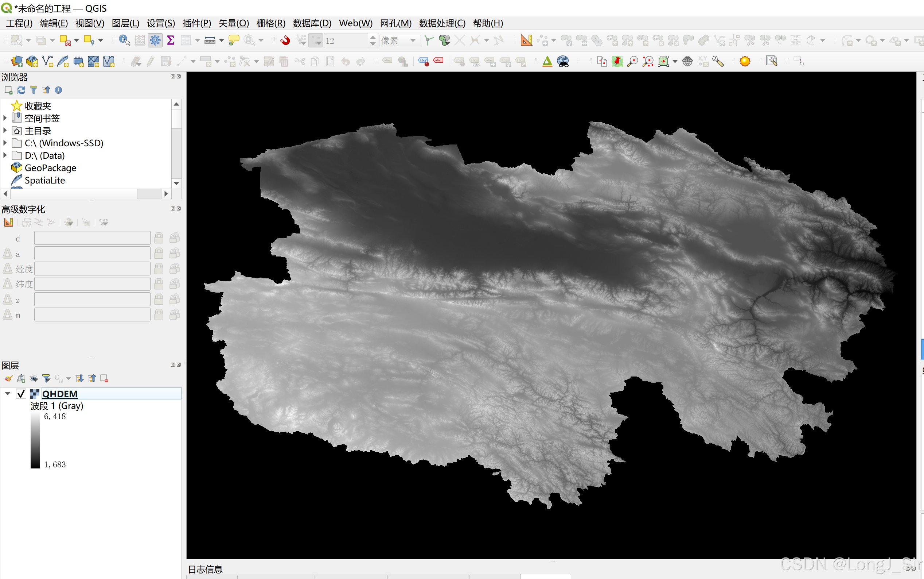This screenshot has width=924, height=579.
Task: Open the 栅格(R) menu
Action: tap(270, 23)
